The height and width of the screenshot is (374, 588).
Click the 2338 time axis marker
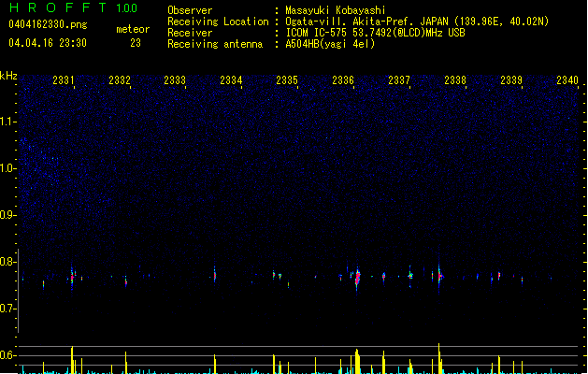[x=455, y=80]
